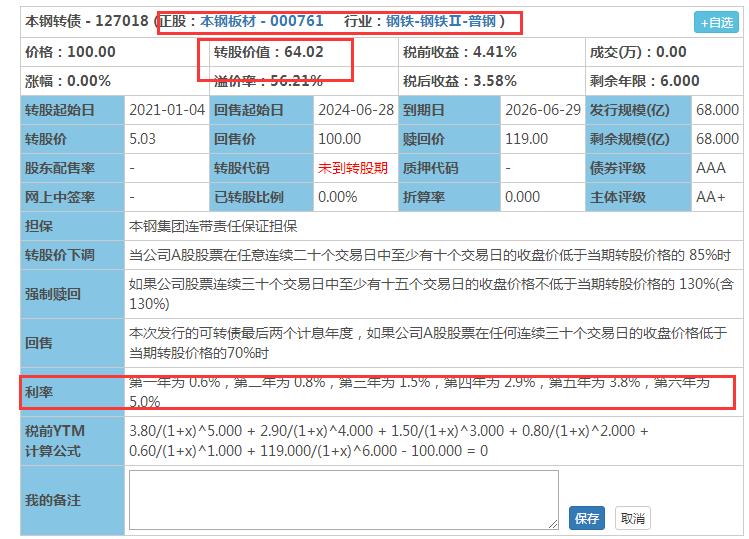
Task: Click the 取消 cancel button
Action: (x=632, y=518)
